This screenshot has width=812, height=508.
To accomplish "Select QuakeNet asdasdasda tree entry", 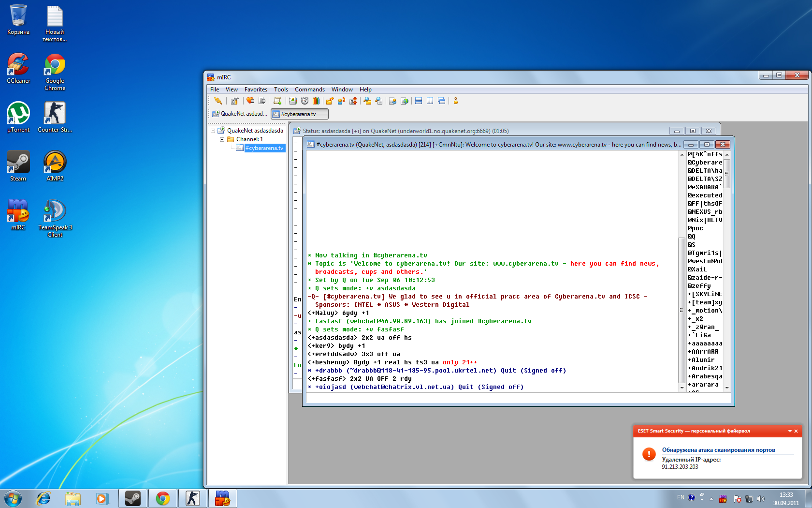I will [255, 131].
